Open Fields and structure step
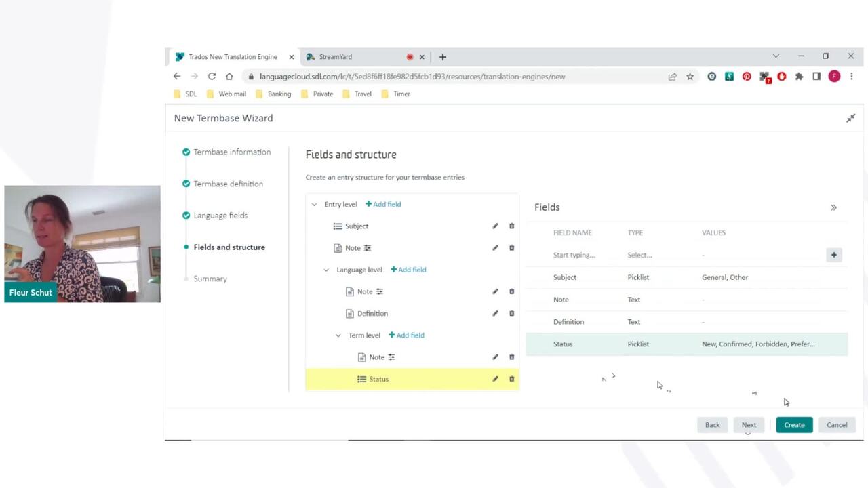Screen dimensions: 868x488 tap(229, 247)
